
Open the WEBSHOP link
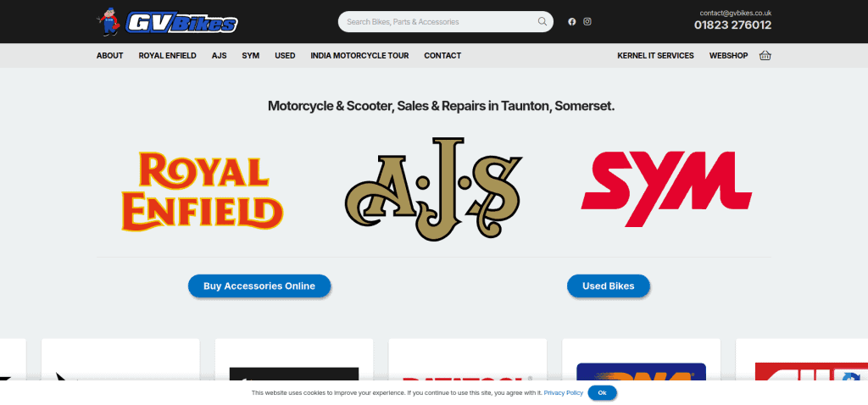[728, 55]
